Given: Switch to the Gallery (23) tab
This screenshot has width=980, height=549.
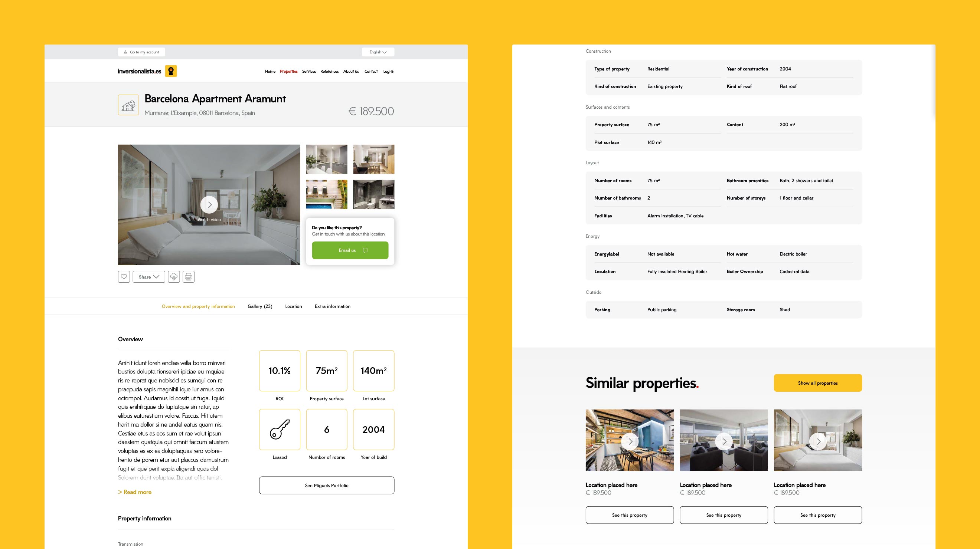Looking at the screenshot, I should tap(260, 306).
